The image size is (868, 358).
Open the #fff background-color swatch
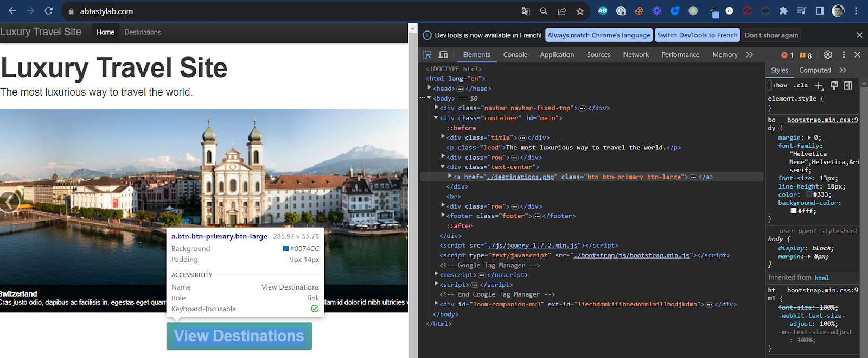click(794, 211)
